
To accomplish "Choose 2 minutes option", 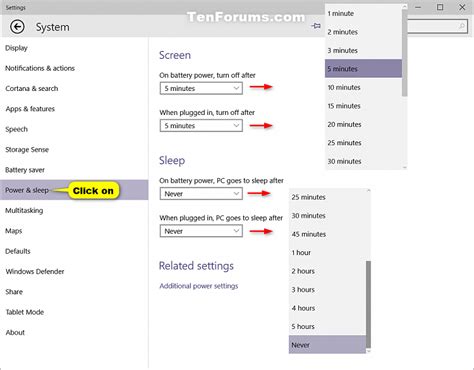I will point(363,32).
